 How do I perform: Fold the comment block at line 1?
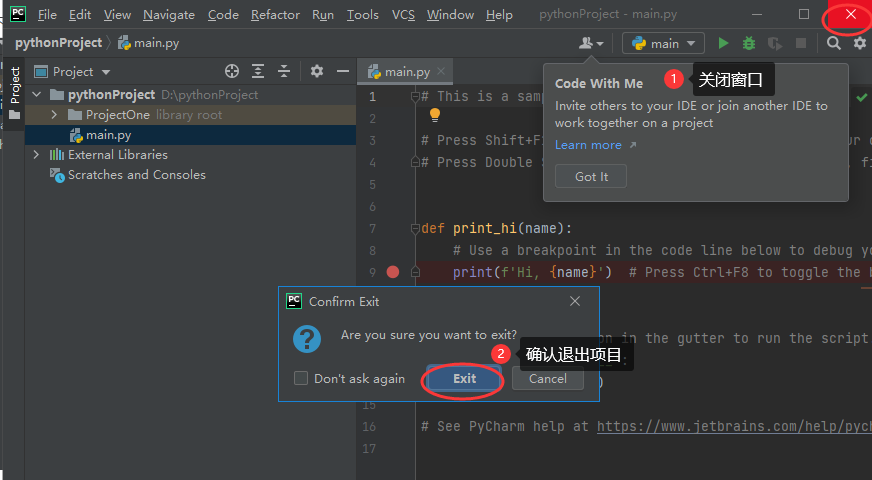pos(415,97)
